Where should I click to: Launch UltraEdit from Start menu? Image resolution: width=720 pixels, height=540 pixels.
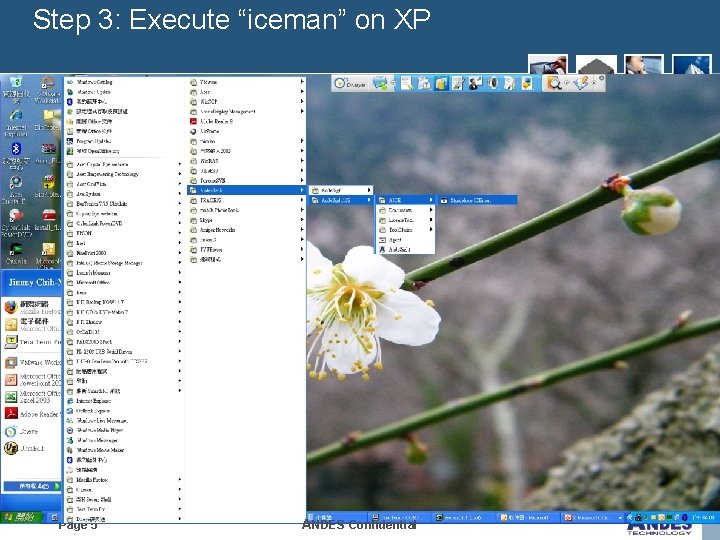(x=25, y=448)
